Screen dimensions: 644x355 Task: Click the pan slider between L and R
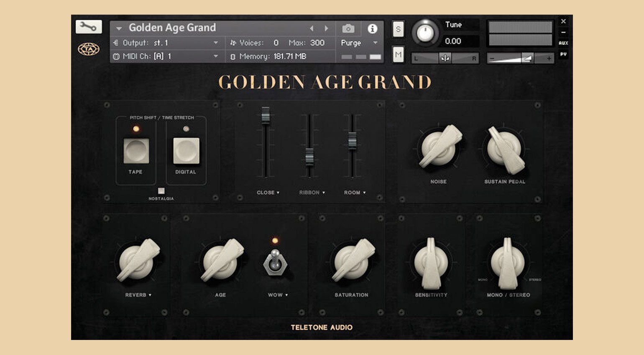tap(445, 58)
